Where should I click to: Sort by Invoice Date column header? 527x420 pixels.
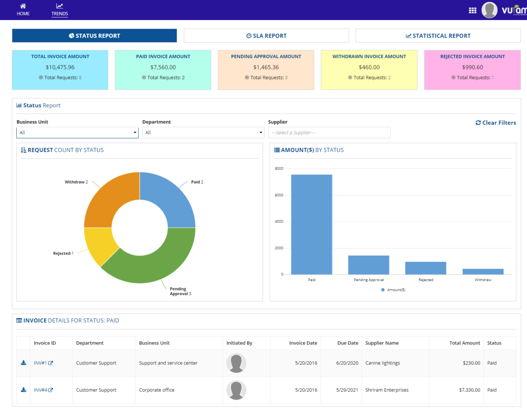tap(303, 343)
